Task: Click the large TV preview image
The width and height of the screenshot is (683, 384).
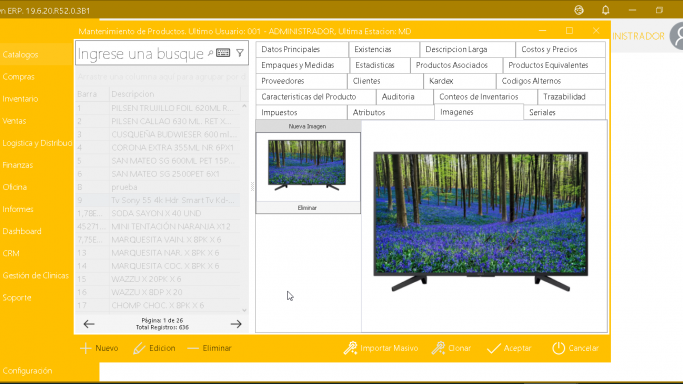Action: pos(480,222)
